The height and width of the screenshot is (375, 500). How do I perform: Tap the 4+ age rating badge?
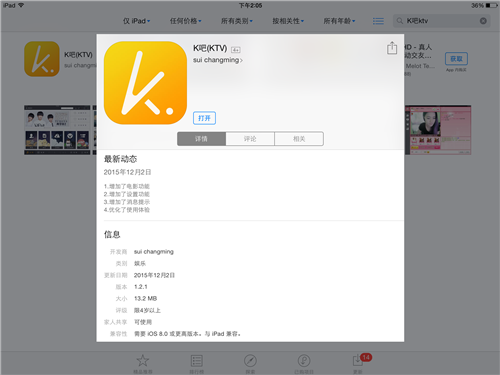click(236, 50)
